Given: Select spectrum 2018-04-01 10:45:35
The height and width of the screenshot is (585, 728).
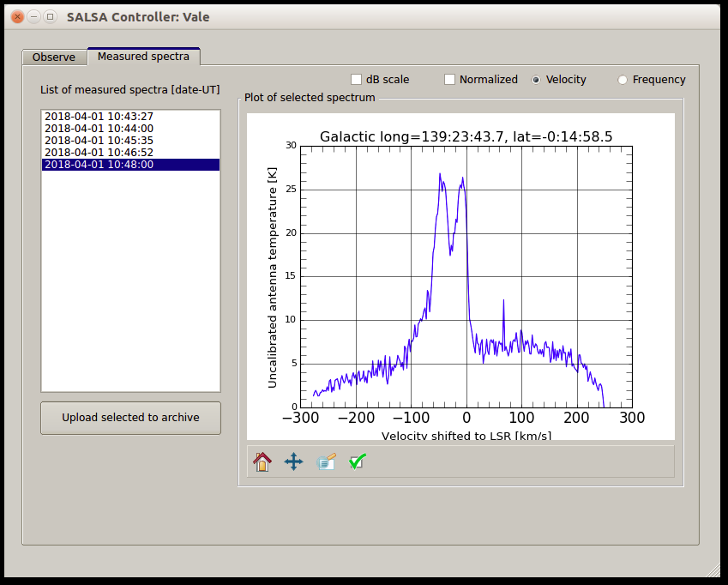Looking at the screenshot, I should point(130,140).
